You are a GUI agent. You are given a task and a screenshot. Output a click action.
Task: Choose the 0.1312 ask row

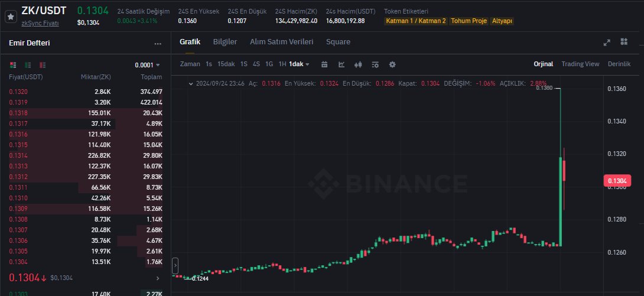(x=86, y=177)
